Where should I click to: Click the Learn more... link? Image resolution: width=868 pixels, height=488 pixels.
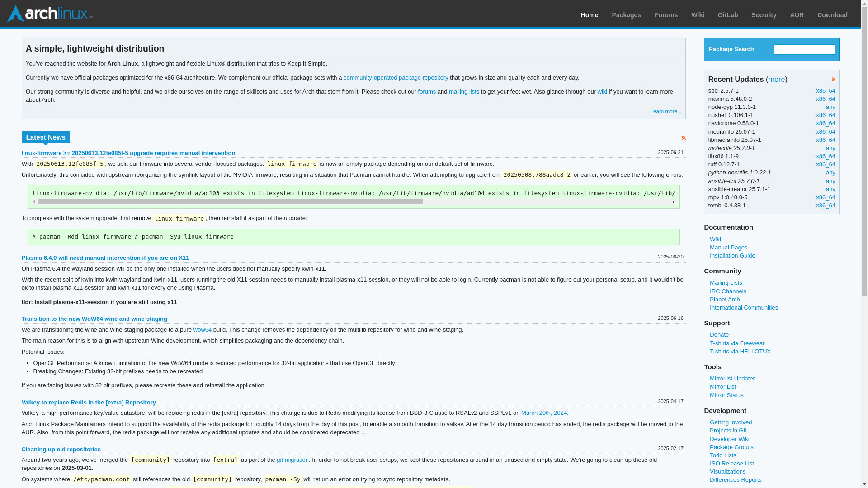665,111
